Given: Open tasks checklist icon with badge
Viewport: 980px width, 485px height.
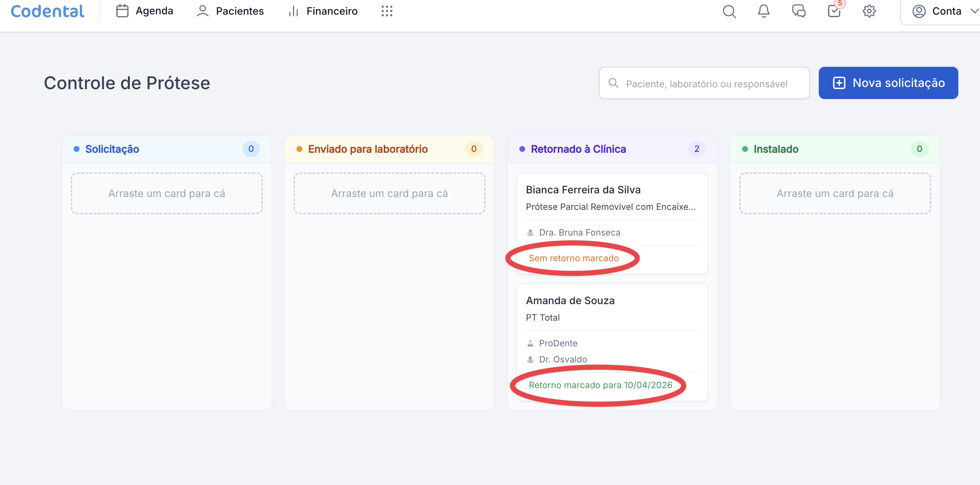Looking at the screenshot, I should click(x=833, y=11).
